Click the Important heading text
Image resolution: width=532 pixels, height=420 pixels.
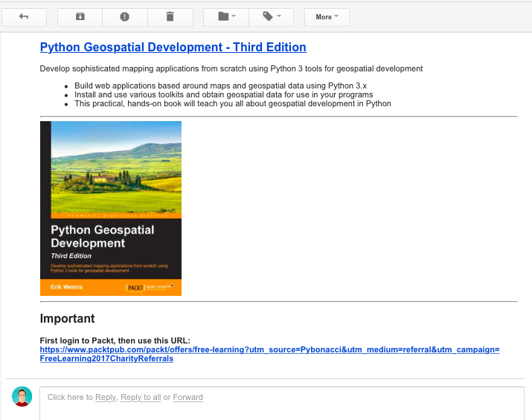pos(67,318)
